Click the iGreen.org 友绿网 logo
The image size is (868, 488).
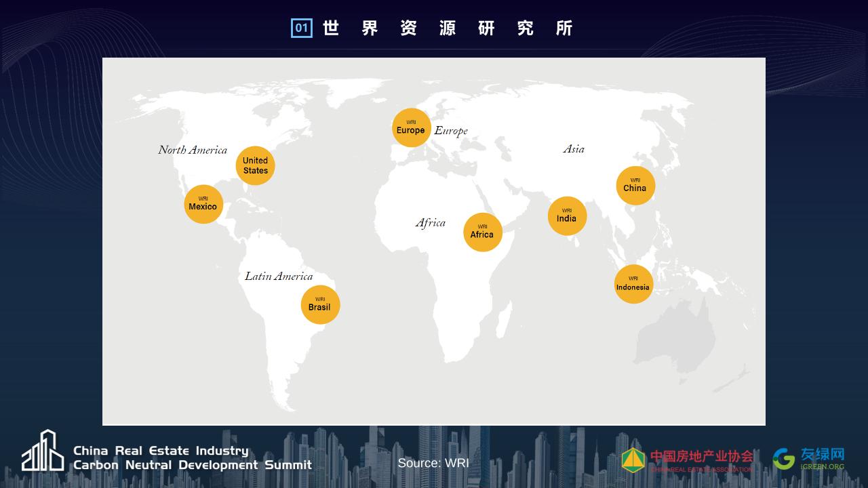809,459
